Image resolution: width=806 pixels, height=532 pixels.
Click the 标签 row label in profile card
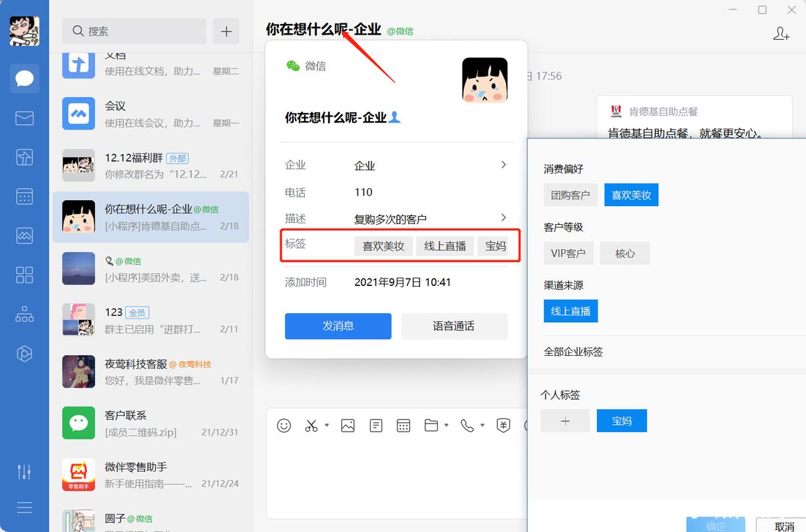click(296, 243)
